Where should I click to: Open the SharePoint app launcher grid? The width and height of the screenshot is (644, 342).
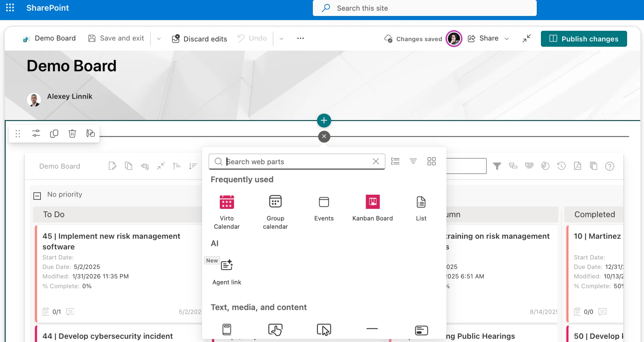[x=10, y=8]
